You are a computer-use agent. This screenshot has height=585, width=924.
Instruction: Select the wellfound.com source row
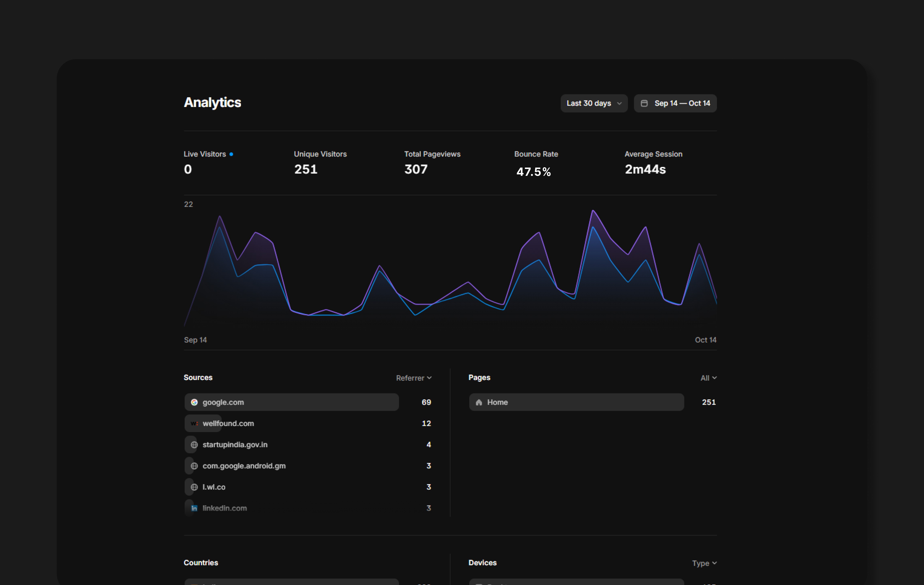pos(228,424)
